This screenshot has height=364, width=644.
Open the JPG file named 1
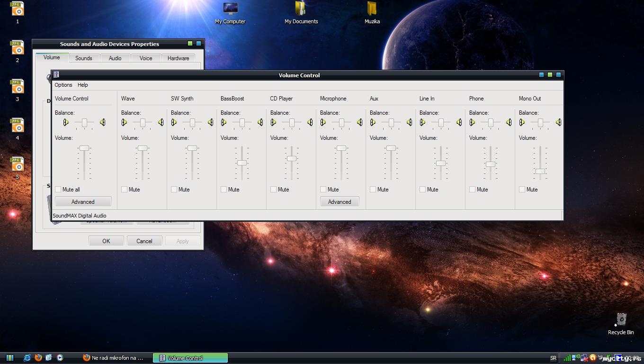[x=18, y=9]
